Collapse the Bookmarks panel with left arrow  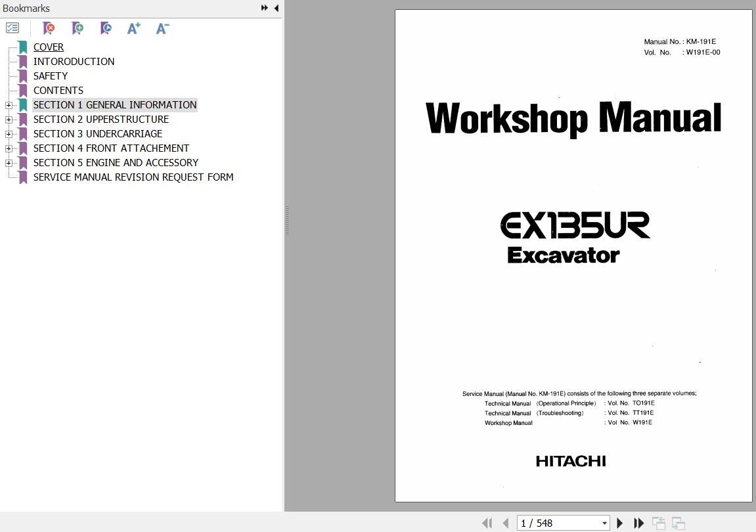coord(277,8)
